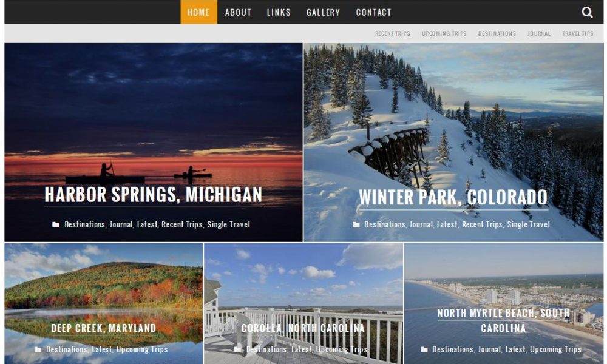Open the Gallery menu item
607x364 pixels.
click(324, 12)
